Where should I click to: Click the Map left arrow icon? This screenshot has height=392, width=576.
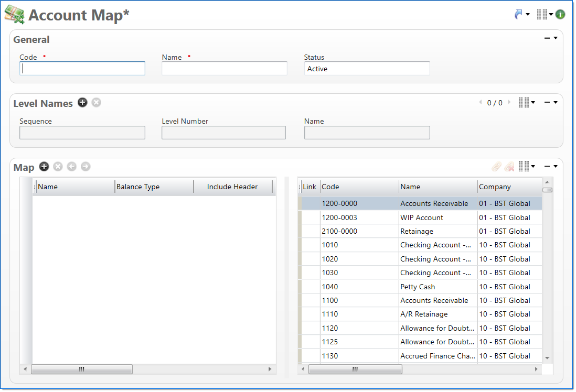click(71, 167)
